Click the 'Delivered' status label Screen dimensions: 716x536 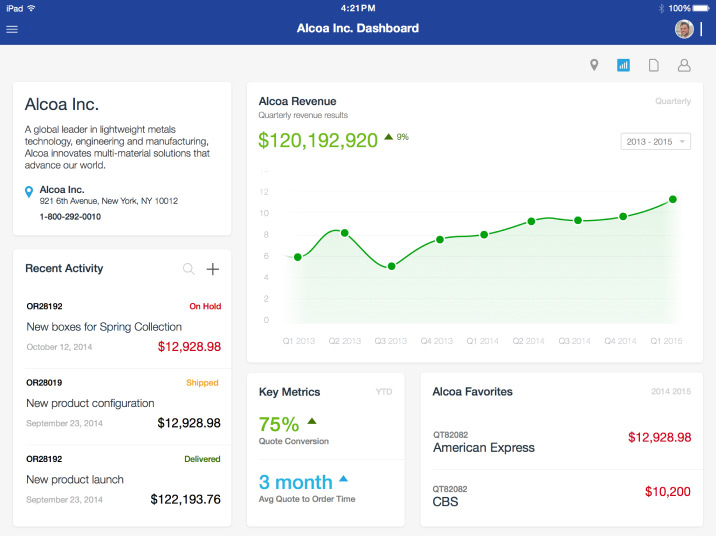202,459
